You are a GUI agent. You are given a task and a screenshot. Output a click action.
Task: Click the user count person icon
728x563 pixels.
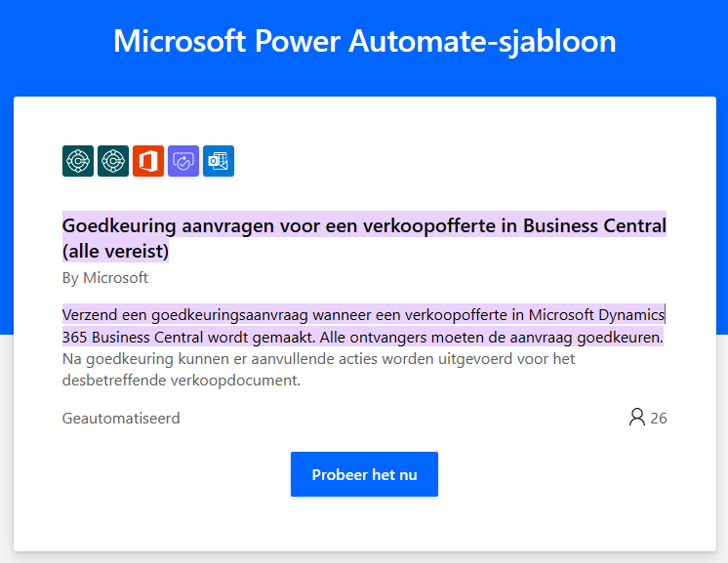636,418
